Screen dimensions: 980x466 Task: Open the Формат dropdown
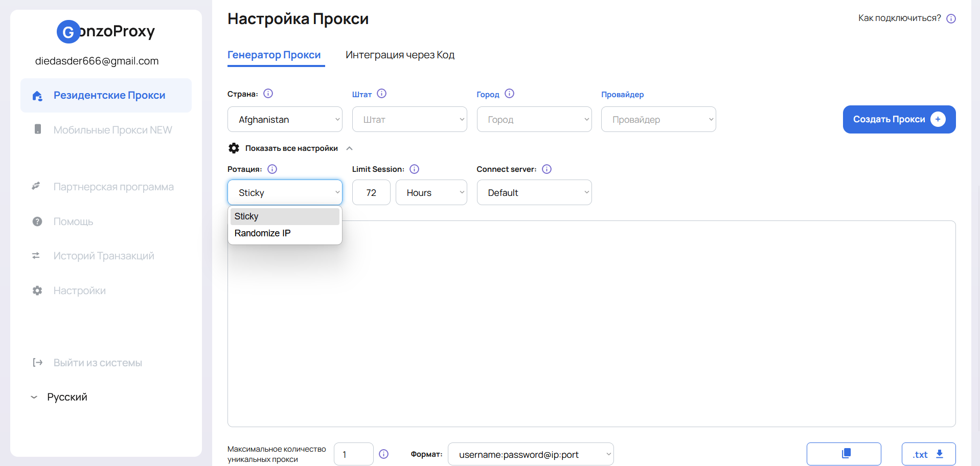click(x=531, y=454)
